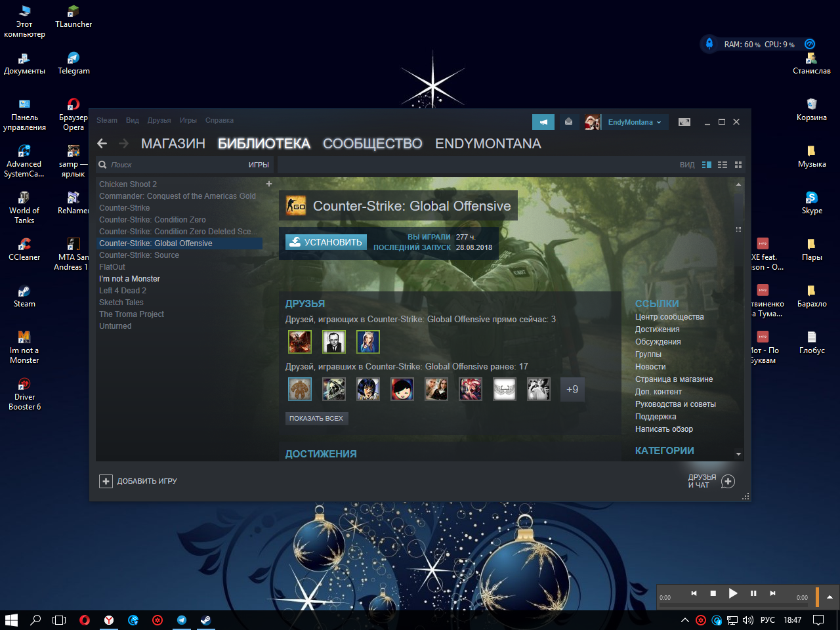
Task: Open Центр сообщества link
Action: (x=669, y=317)
